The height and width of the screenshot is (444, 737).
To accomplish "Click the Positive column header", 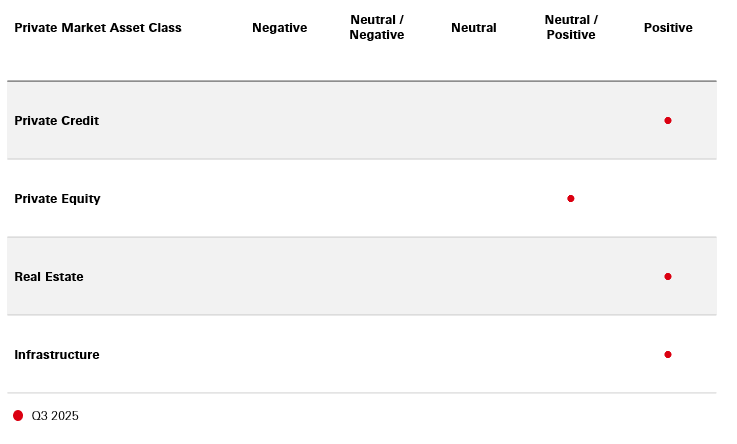I will (668, 28).
